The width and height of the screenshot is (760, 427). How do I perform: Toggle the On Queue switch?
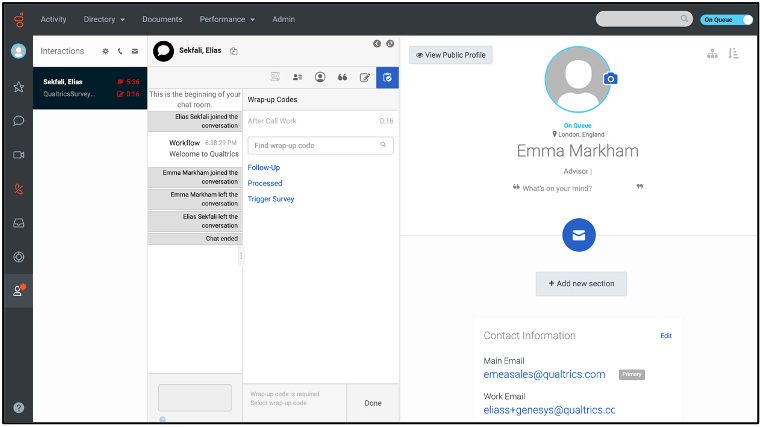pos(726,19)
